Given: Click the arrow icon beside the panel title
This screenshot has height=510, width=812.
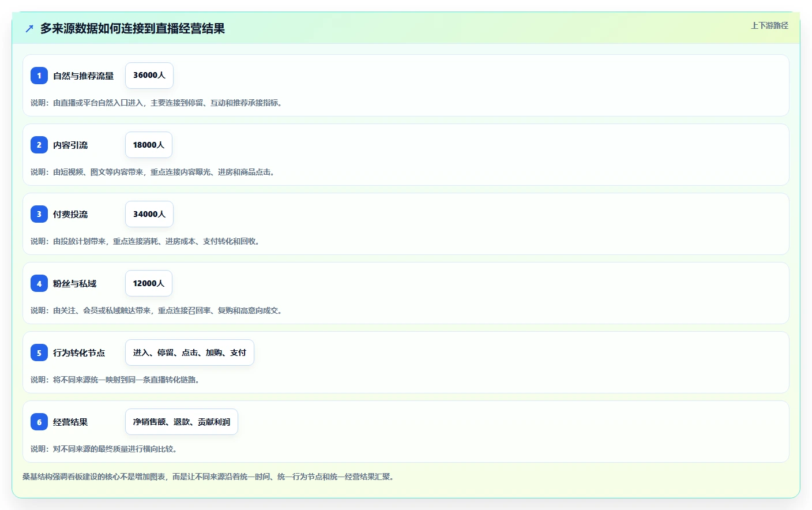Looking at the screenshot, I should coord(29,28).
